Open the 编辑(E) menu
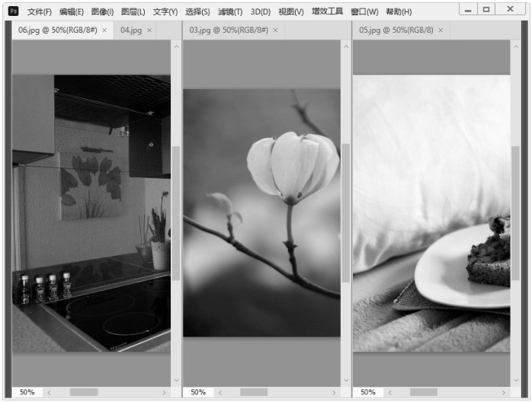This screenshot has height=402, width=532. point(71,12)
